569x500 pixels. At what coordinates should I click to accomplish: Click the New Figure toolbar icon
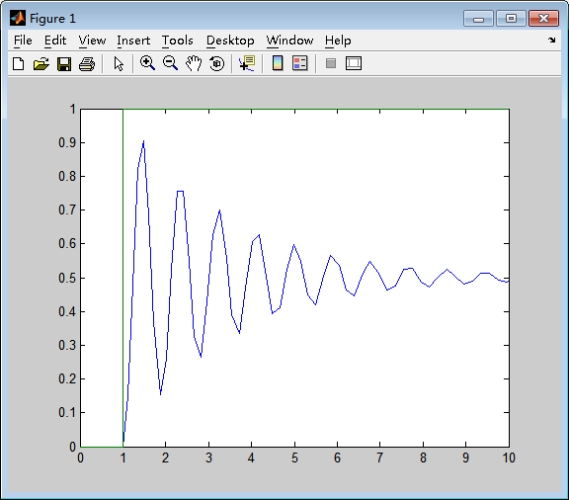[19, 63]
